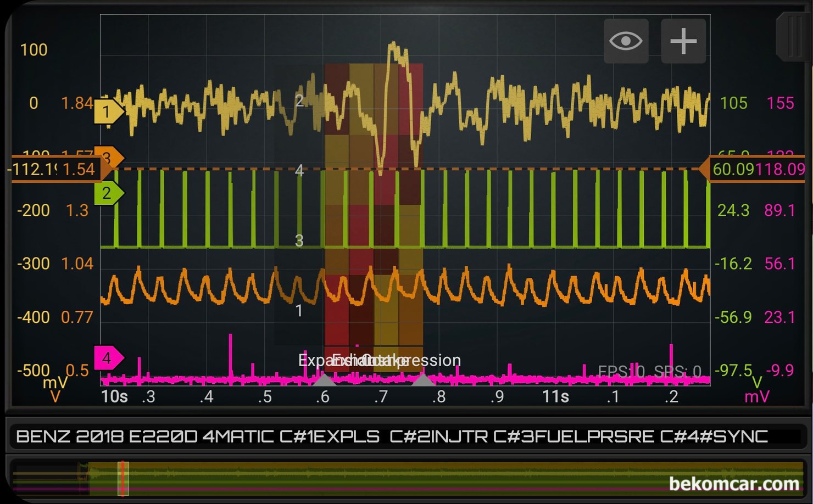Image resolution: width=813 pixels, height=504 pixels.
Task: Click the yellow 100 scale value
Action: click(34, 50)
